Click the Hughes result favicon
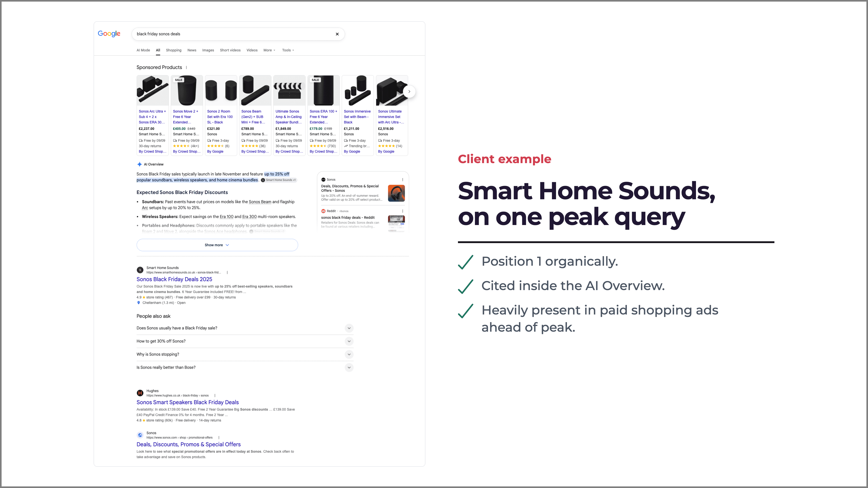Viewport: 868px width, 488px height. pyautogui.click(x=140, y=393)
